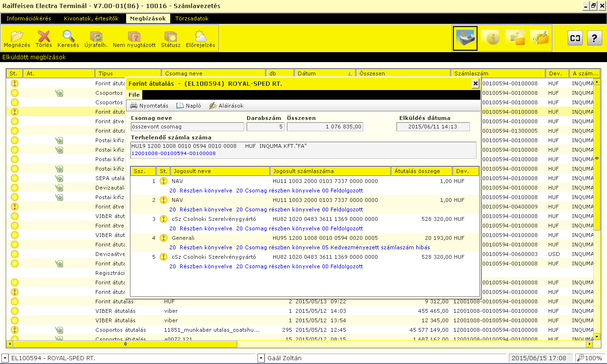
Task: Open the folder-with-documents module icon
Action: (515, 38)
